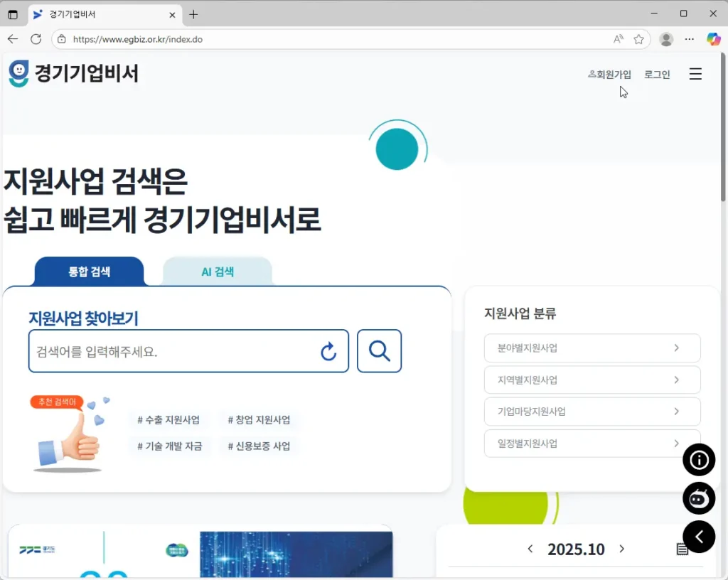Open the browser Copilot icon
The height and width of the screenshot is (580, 728).
coord(713,39)
